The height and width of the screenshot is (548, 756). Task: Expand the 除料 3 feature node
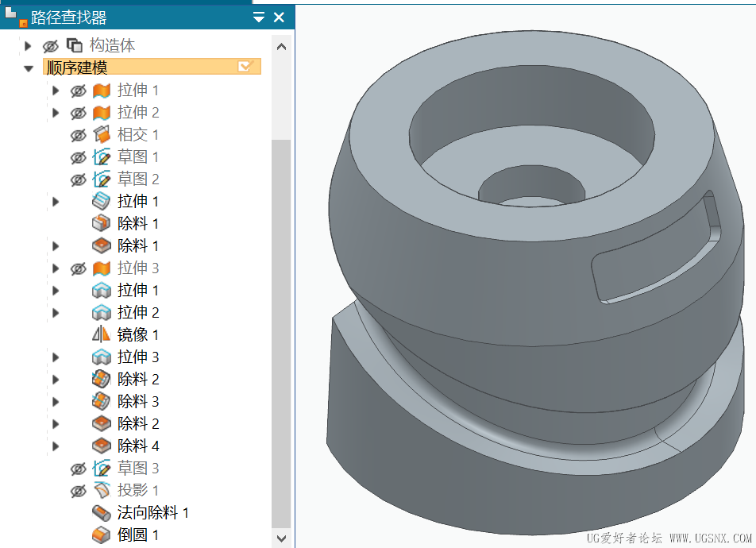point(56,402)
